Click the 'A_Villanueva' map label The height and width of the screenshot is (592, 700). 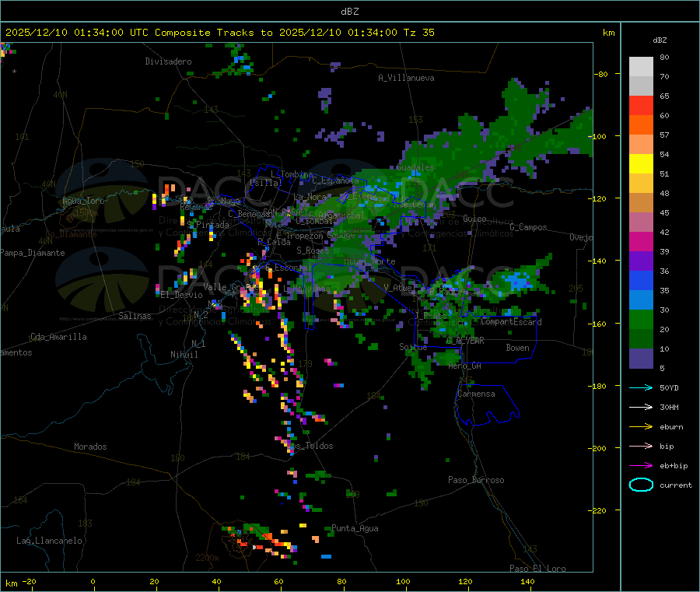406,78
